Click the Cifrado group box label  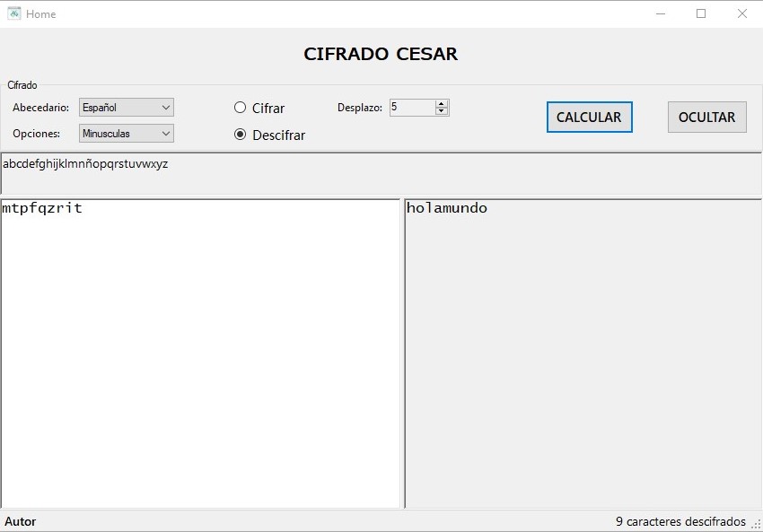pyautogui.click(x=22, y=85)
